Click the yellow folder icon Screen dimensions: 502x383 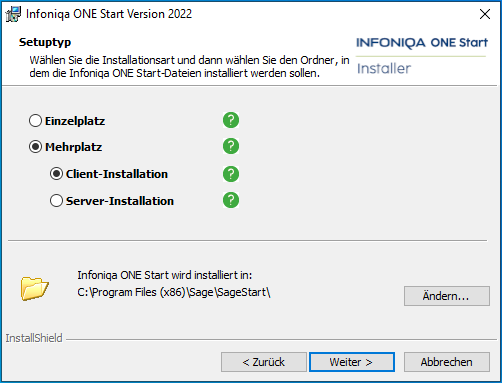pyautogui.click(x=34, y=288)
